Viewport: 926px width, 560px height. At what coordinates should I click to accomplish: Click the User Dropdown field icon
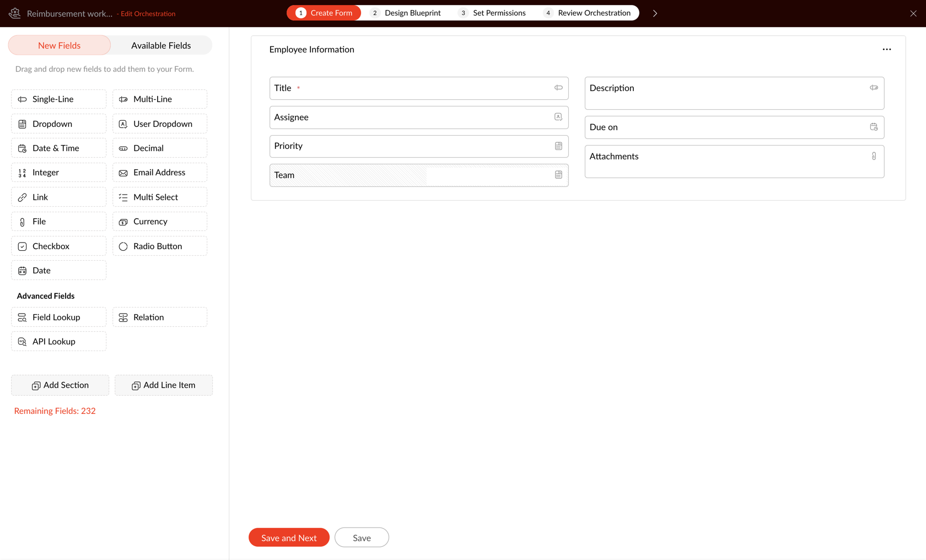[x=123, y=124]
